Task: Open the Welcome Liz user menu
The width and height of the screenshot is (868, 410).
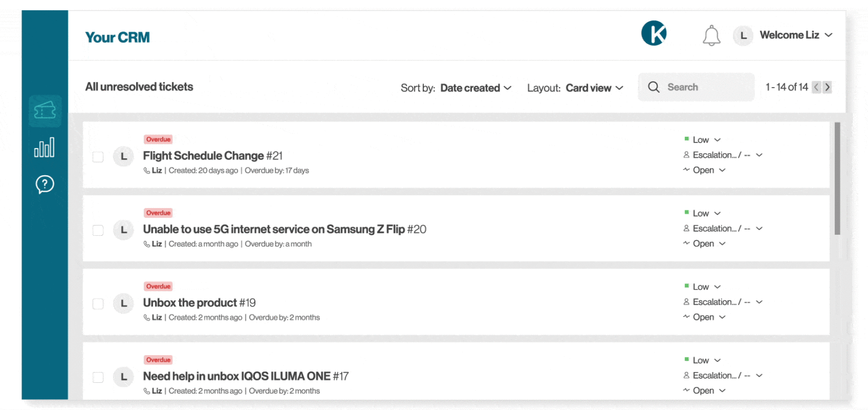Action: click(x=796, y=35)
